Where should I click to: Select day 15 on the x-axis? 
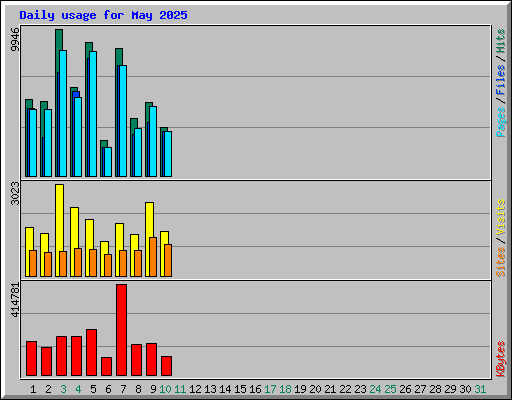point(240,389)
